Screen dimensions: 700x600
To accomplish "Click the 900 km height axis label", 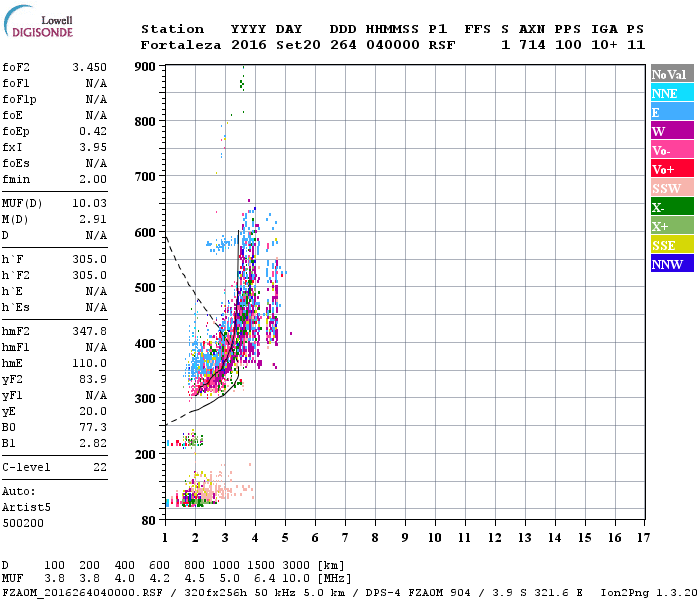I will click(145, 67).
